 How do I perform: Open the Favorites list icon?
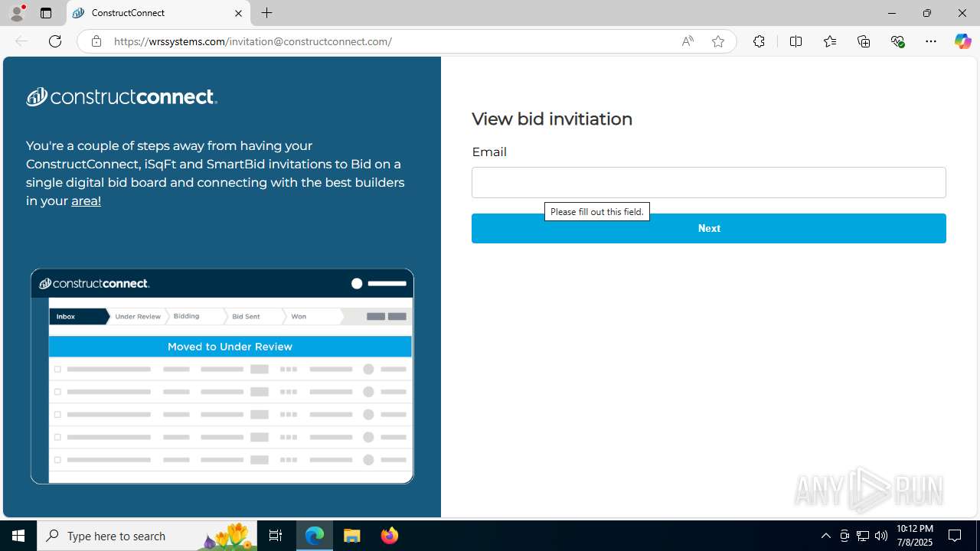830,41
